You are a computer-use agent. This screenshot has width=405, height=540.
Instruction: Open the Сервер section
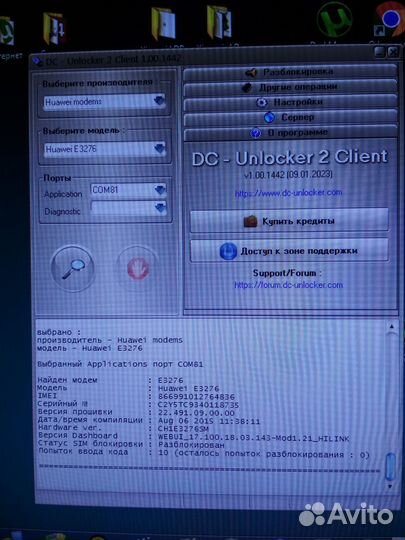click(290, 117)
